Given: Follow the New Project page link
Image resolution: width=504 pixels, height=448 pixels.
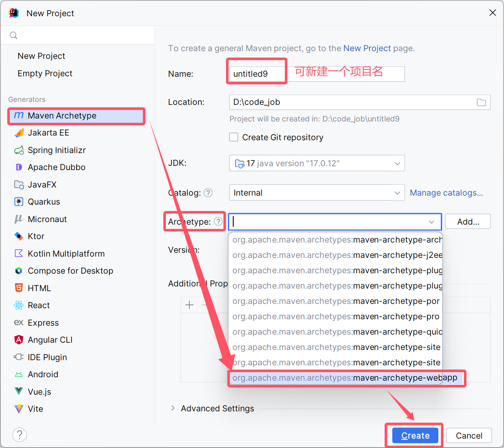Looking at the screenshot, I should 367,48.
